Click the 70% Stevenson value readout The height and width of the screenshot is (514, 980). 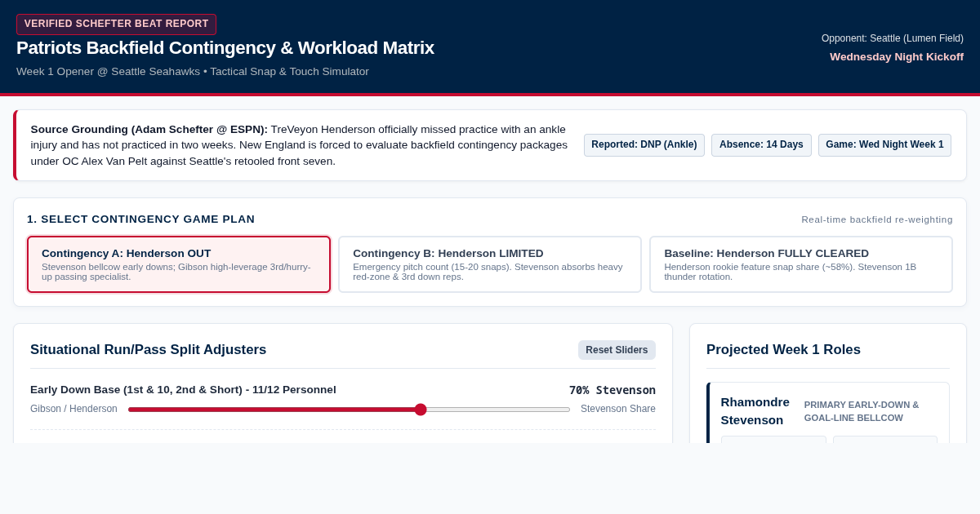[x=612, y=390]
